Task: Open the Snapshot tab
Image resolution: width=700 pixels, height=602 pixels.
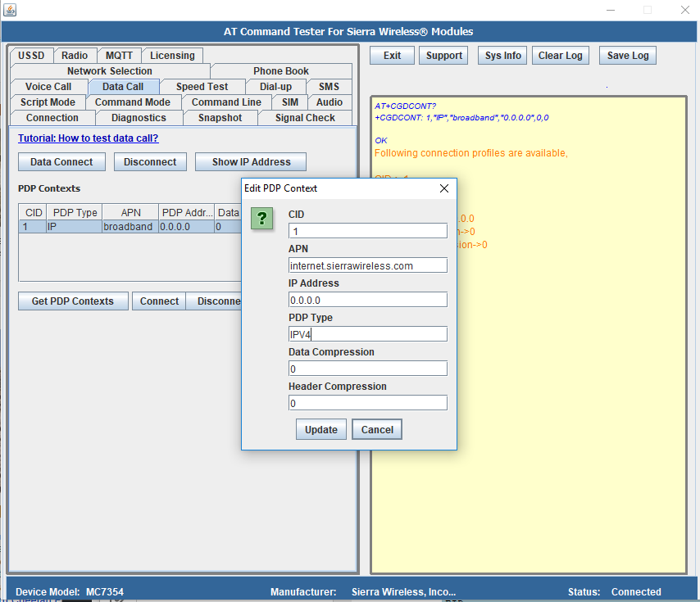Action: [x=220, y=118]
